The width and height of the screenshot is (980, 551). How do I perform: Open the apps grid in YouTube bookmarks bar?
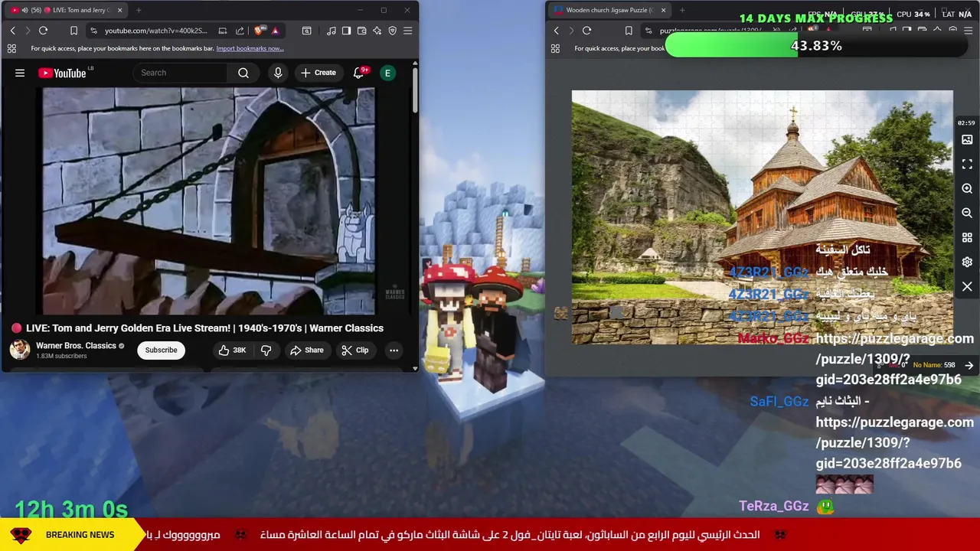pos(11,48)
